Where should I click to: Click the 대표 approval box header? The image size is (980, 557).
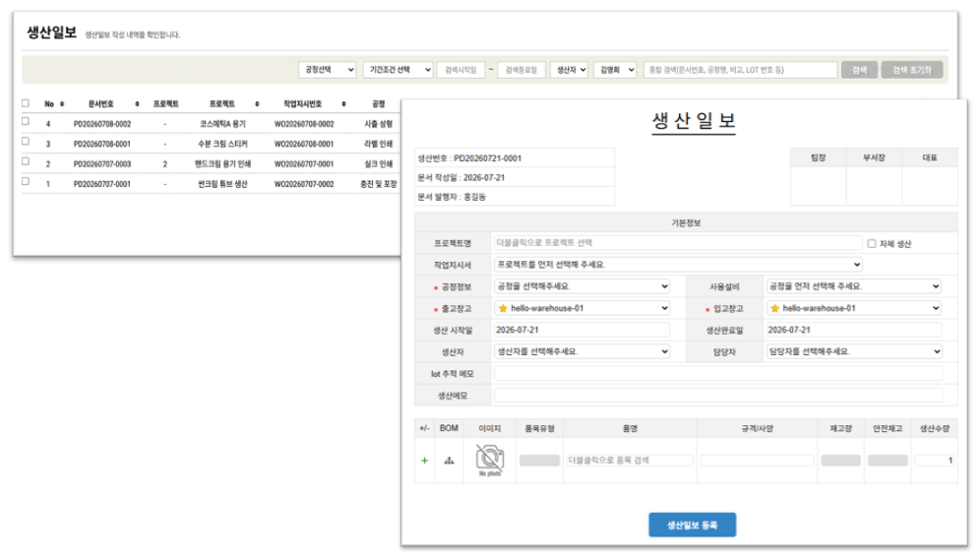(930, 157)
